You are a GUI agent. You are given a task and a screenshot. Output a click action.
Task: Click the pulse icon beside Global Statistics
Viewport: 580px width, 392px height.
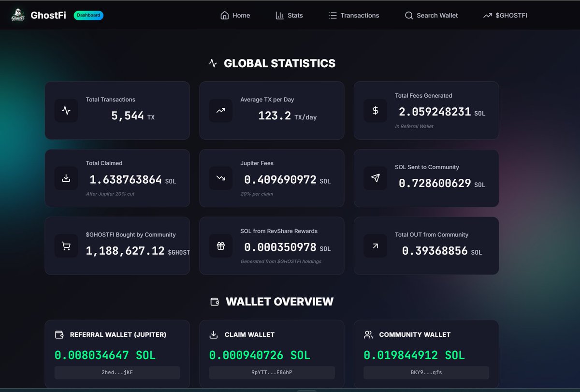point(213,63)
